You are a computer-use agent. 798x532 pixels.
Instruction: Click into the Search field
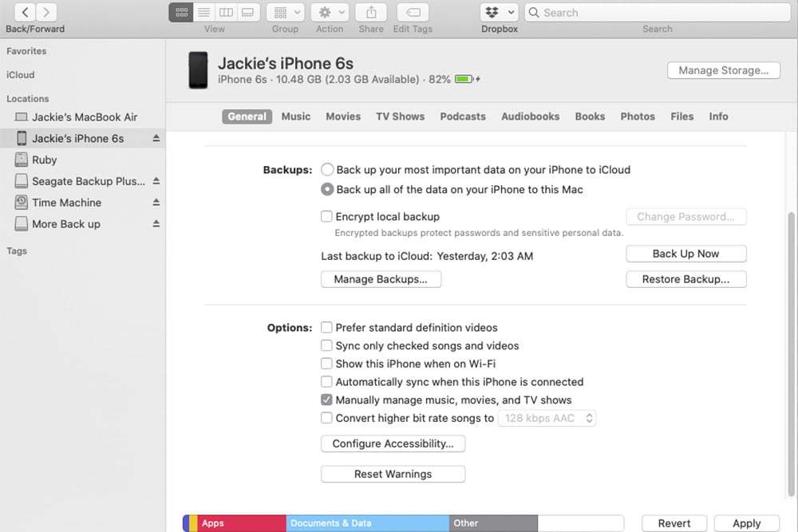pyautogui.click(x=658, y=12)
